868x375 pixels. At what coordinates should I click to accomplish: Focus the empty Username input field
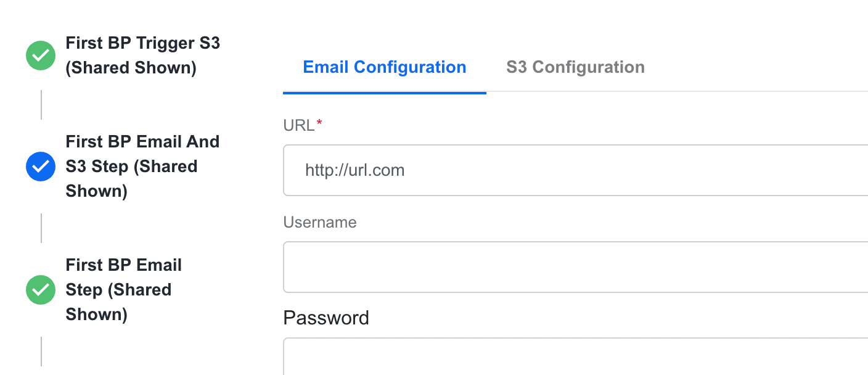[x=576, y=267]
